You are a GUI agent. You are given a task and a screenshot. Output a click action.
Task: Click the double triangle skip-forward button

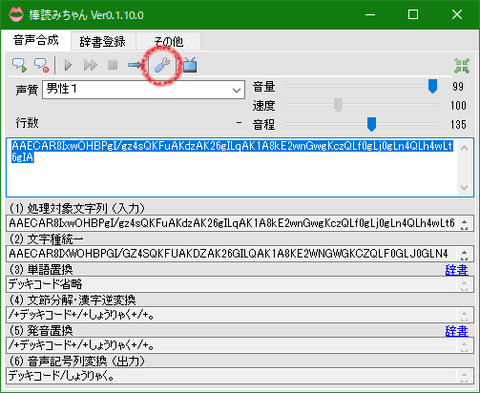click(x=90, y=65)
